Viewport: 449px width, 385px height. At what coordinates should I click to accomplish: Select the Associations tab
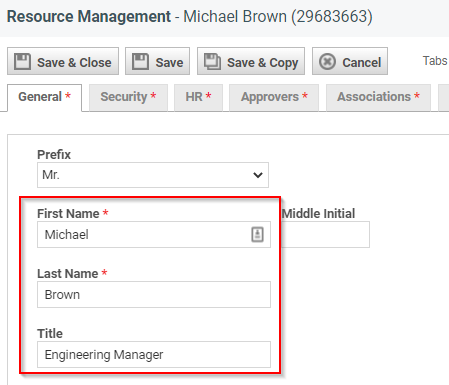(x=378, y=97)
